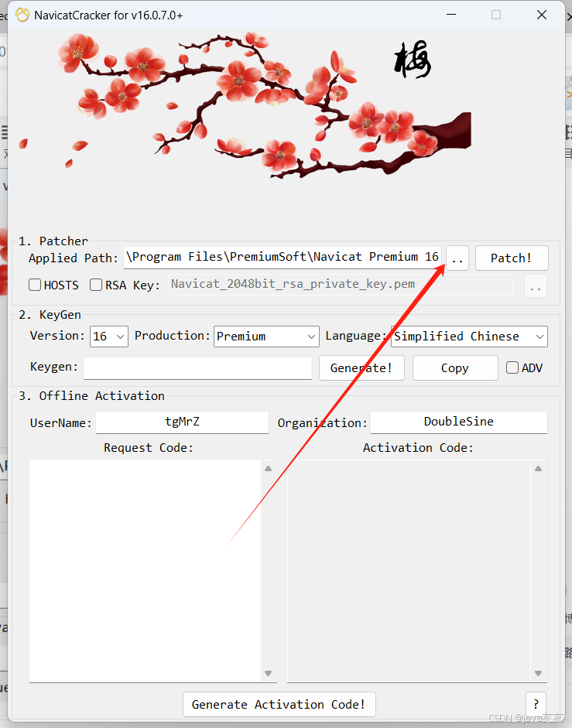Click the plum blossom banner image
Viewport: 572px width, 728px height.
pos(246,106)
